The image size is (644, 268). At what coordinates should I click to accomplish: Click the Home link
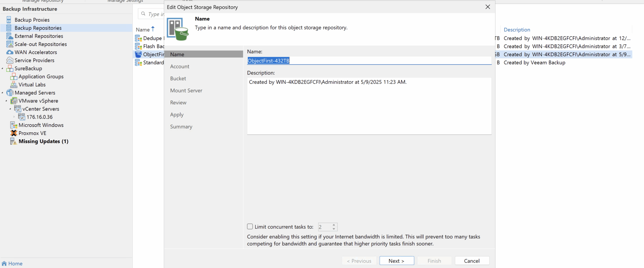tap(15, 264)
